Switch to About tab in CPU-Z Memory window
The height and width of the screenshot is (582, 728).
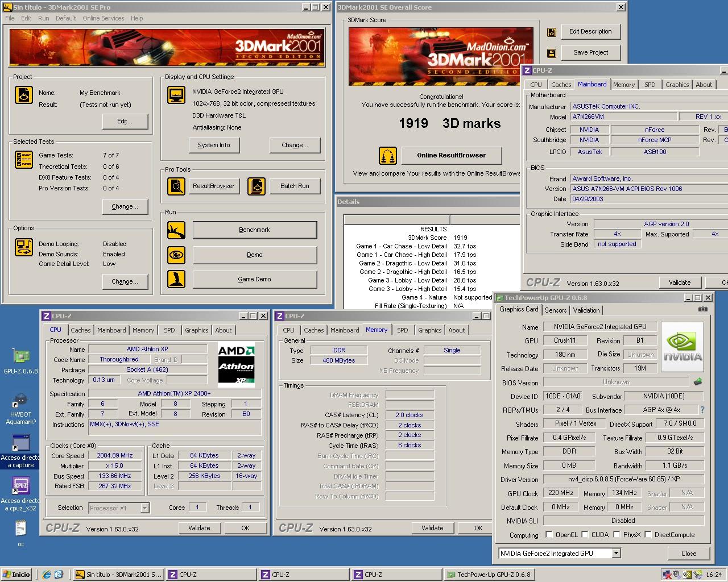(457, 330)
